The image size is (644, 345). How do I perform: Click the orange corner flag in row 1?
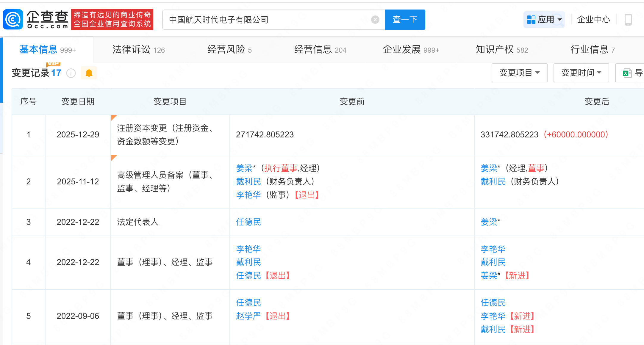point(113,117)
